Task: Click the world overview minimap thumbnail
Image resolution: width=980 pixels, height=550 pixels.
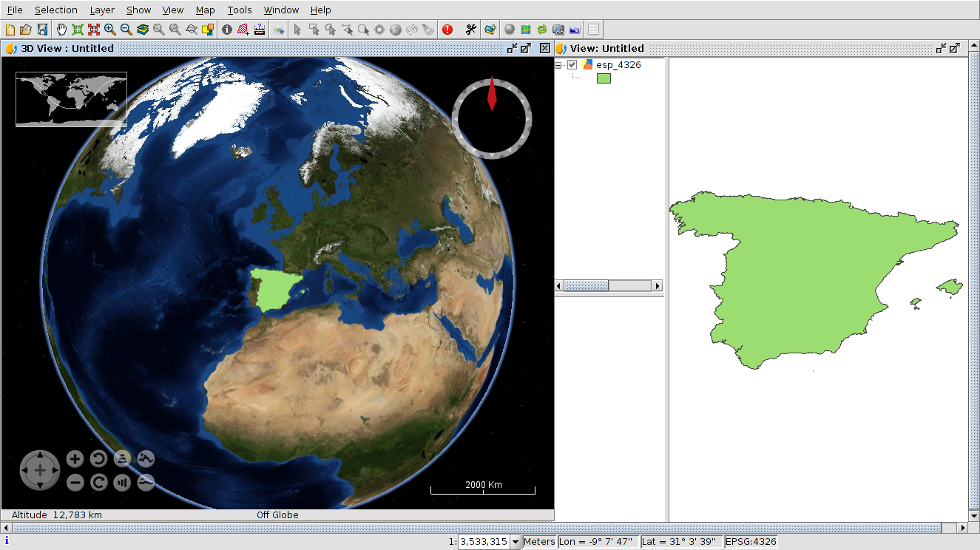Action: tap(71, 98)
